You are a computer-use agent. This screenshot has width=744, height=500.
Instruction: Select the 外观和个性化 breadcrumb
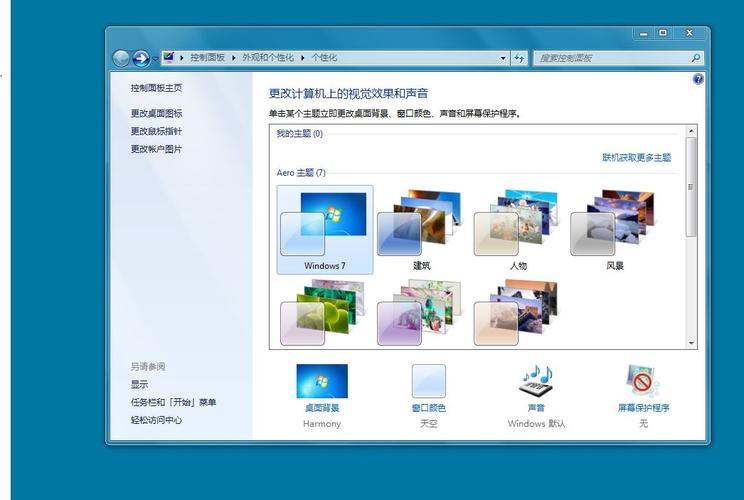click(268, 58)
